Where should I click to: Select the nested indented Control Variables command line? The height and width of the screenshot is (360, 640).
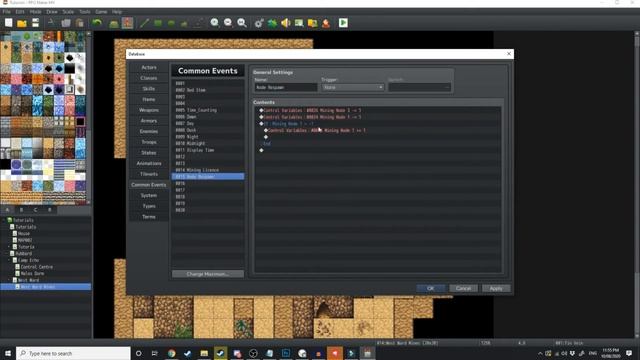378,130
